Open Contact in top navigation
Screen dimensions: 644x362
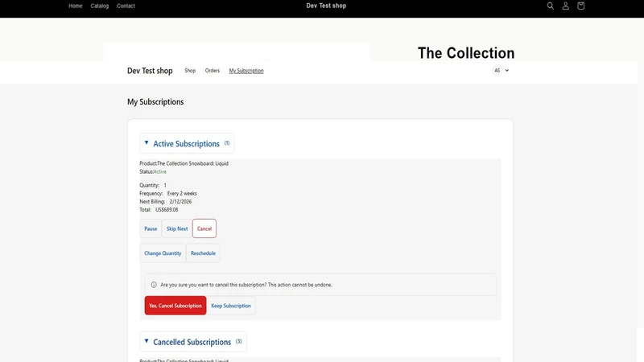tap(126, 6)
